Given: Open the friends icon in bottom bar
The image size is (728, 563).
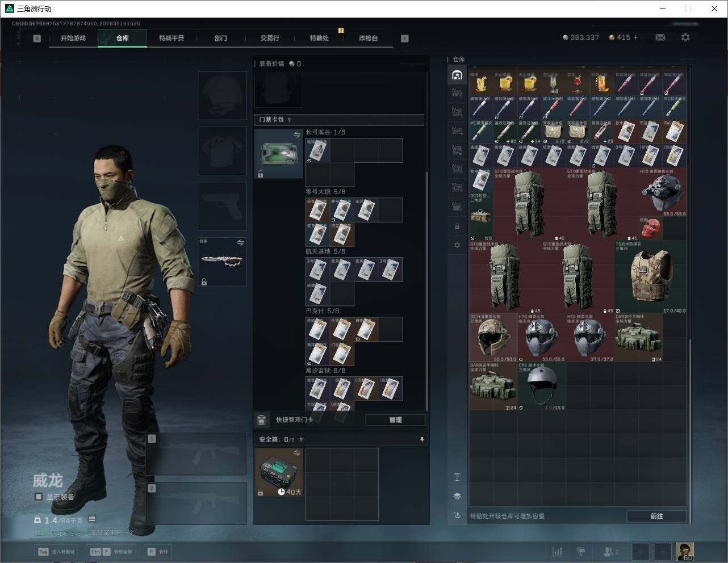Looking at the screenshot, I should (x=610, y=552).
